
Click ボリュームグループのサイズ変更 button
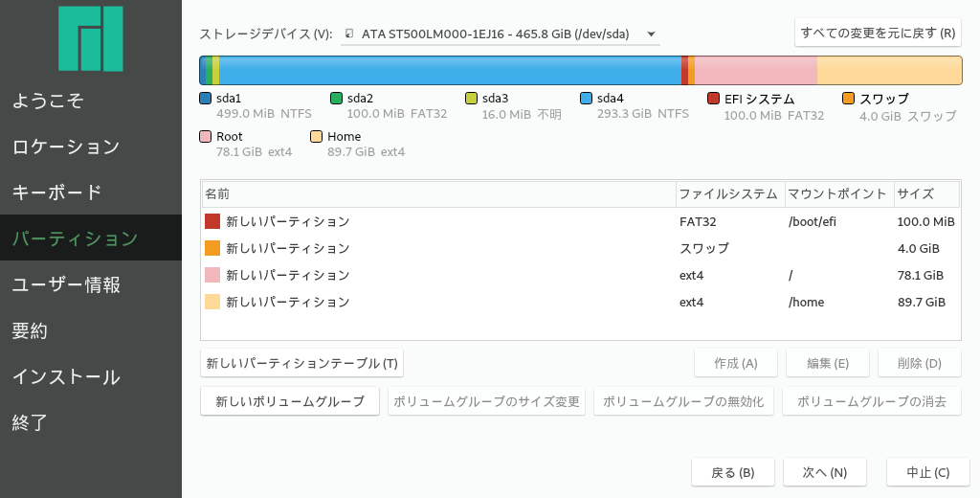click(x=486, y=401)
